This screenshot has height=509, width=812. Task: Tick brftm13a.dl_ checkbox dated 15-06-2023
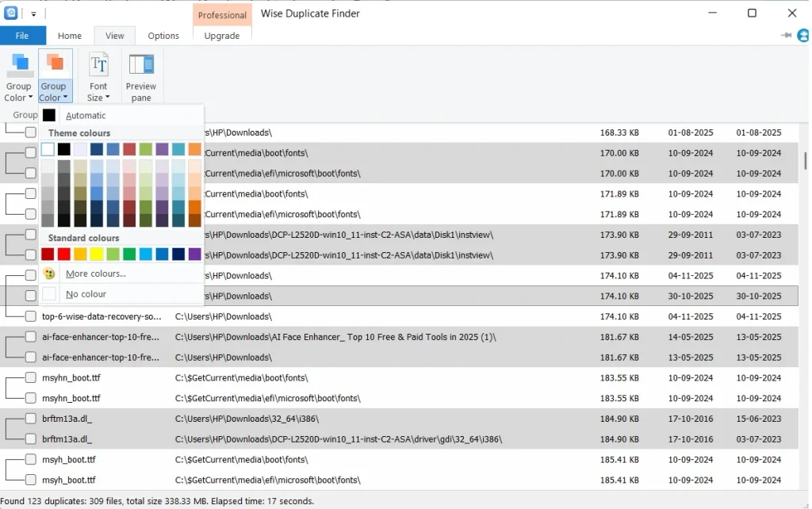click(31, 419)
